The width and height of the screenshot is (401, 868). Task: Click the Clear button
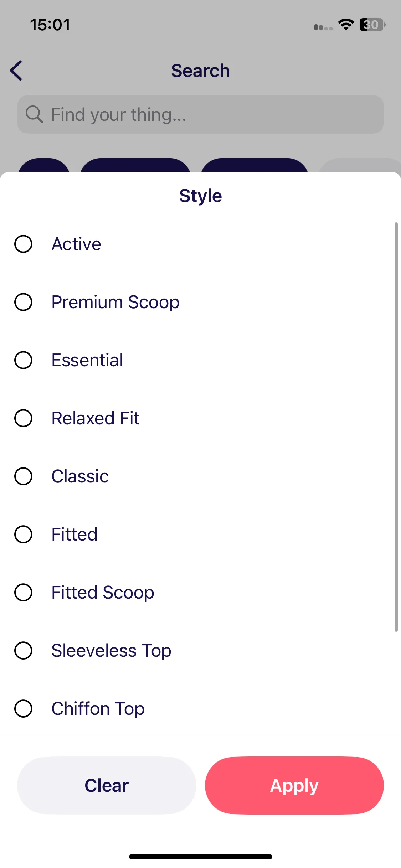[x=107, y=785]
